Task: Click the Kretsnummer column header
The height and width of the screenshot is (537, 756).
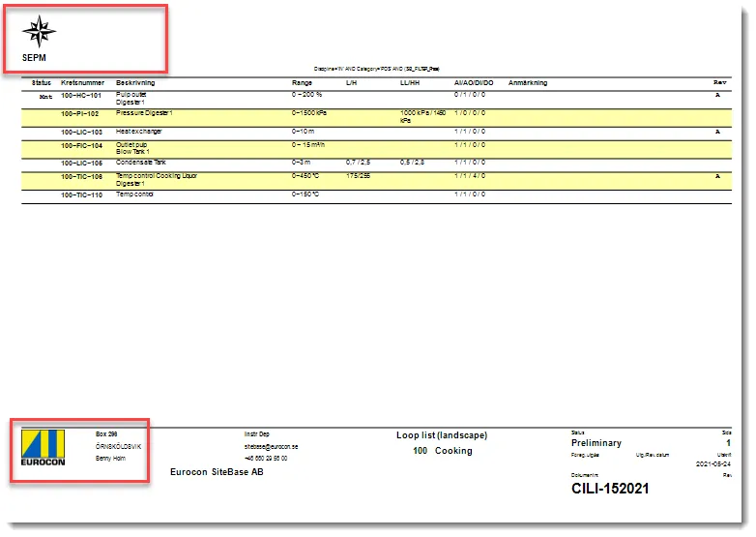Action: (x=82, y=83)
